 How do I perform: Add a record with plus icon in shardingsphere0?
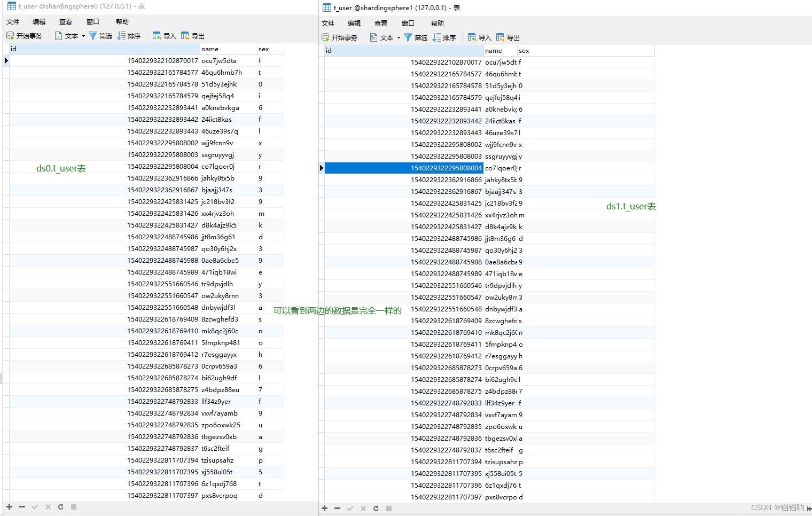click(x=9, y=507)
